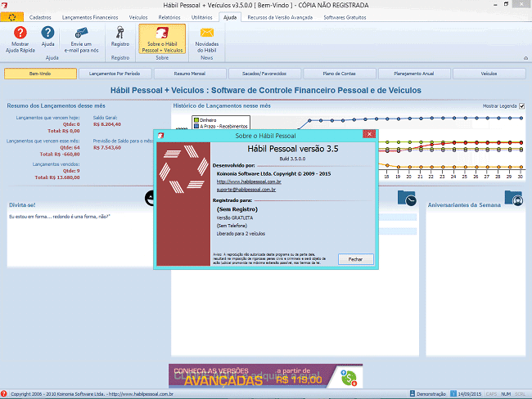This screenshot has width=532, height=399.
Task: Click the money icon in banner
Action: click(349, 378)
